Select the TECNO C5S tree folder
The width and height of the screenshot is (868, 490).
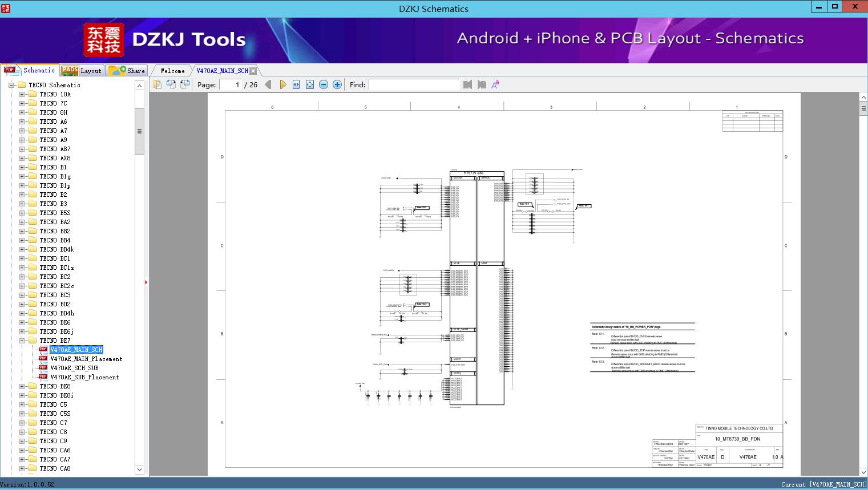55,414
